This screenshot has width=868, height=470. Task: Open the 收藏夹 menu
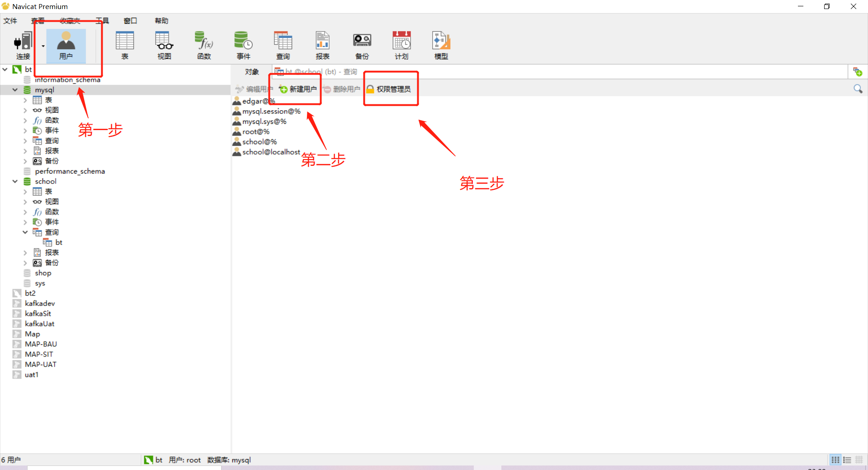pos(70,21)
